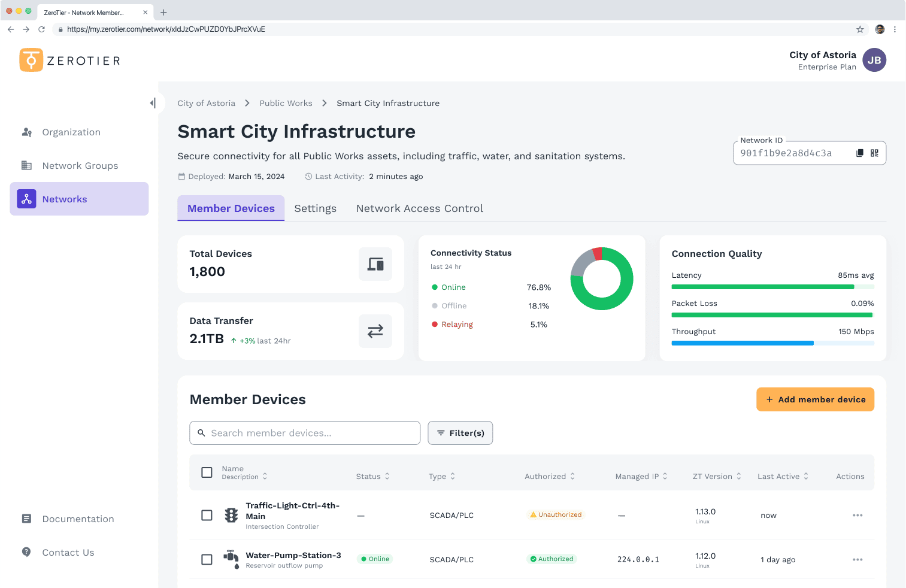Focus the Search member devices field
The image size is (906, 588).
305,433
